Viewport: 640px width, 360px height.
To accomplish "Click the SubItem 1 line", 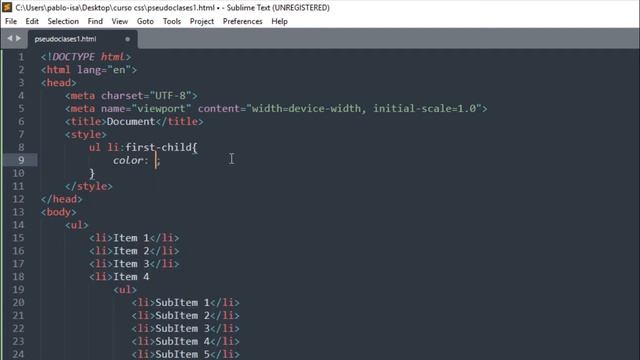I will (x=185, y=302).
